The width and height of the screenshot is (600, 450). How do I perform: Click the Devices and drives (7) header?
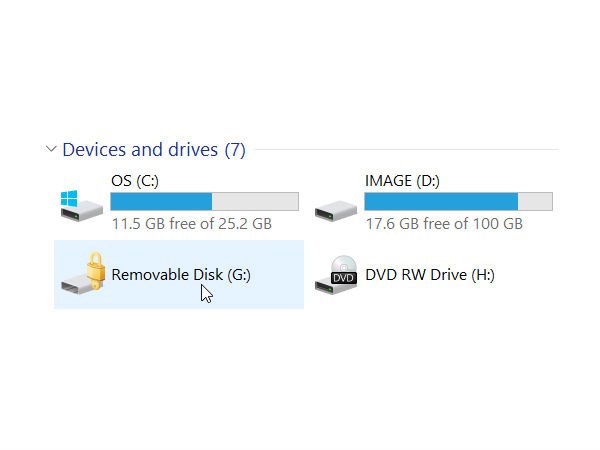point(153,150)
